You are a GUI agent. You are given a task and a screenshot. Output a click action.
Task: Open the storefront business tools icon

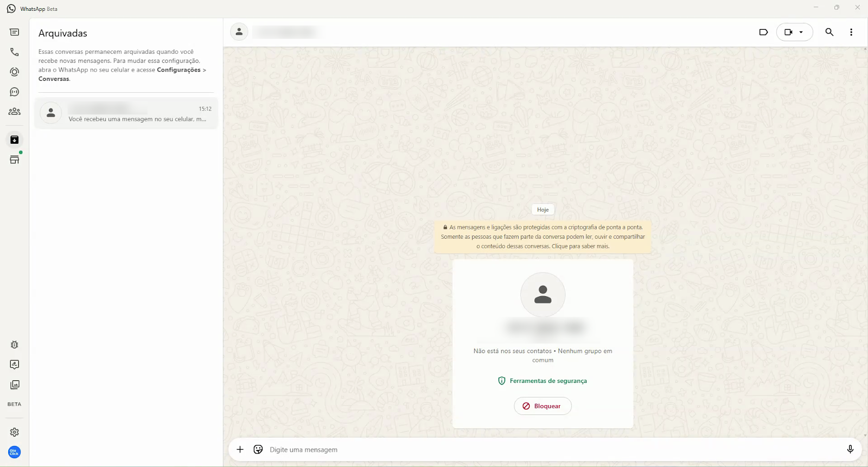pos(15,159)
